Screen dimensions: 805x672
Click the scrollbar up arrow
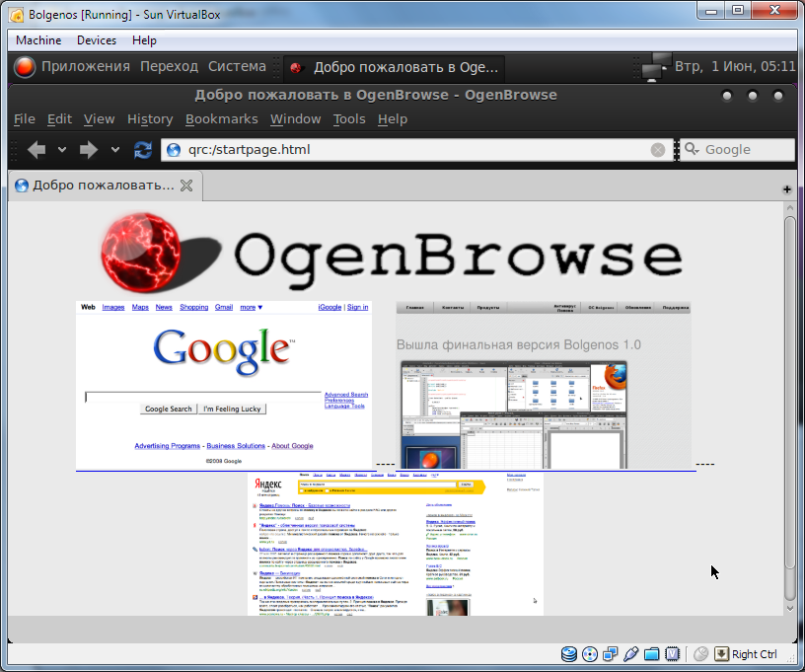(x=789, y=208)
